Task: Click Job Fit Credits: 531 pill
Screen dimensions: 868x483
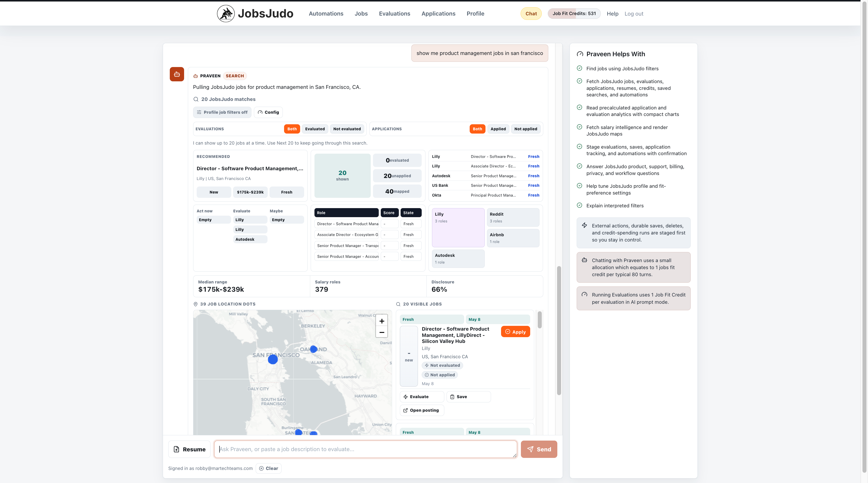Action: (574, 14)
